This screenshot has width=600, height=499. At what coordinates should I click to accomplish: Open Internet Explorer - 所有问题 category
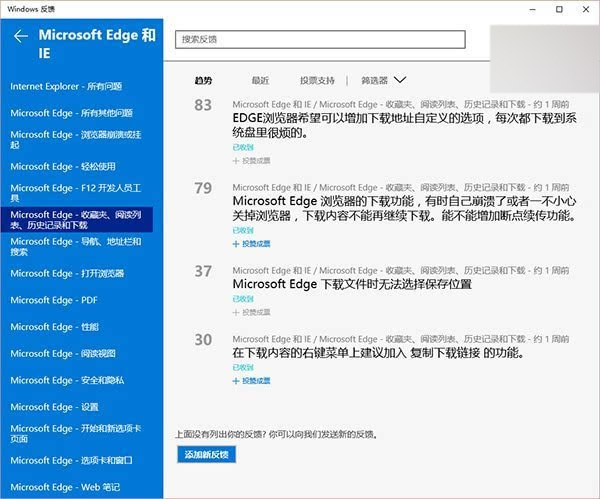click(66, 86)
